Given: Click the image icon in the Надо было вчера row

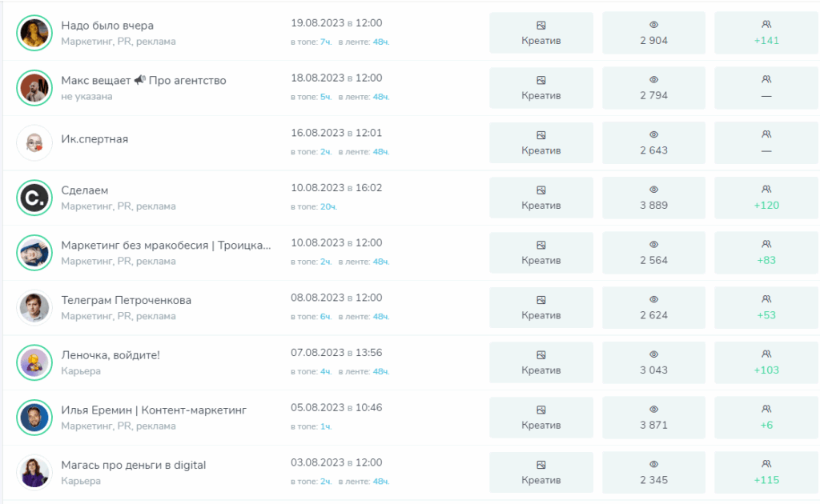Looking at the screenshot, I should (x=541, y=25).
